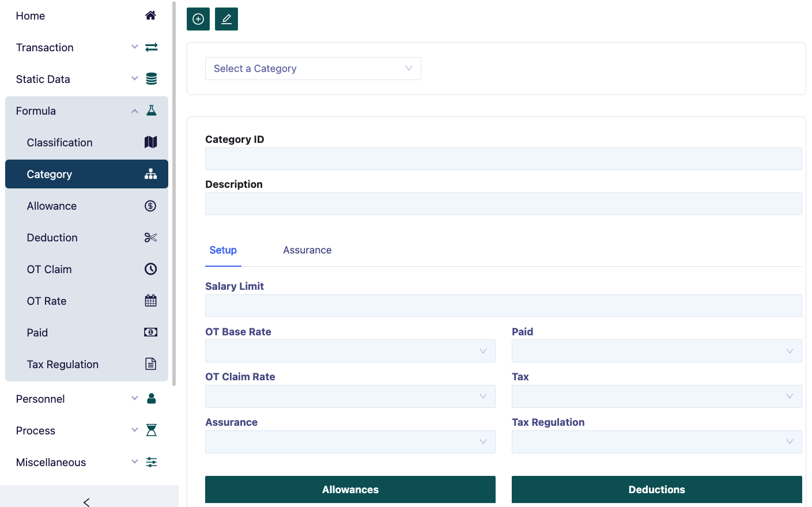Click the Allowance dollar coin icon
The height and width of the screenshot is (507, 812).
(150, 206)
